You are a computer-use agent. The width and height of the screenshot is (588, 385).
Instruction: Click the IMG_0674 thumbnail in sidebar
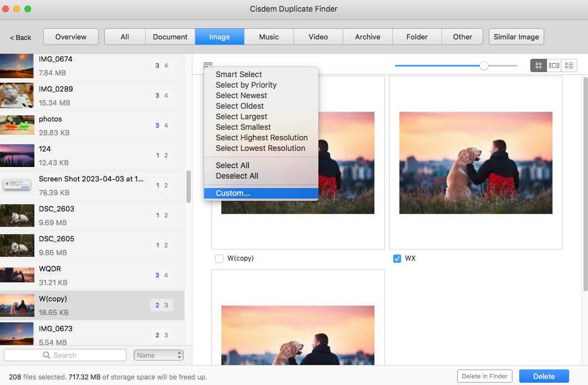pyautogui.click(x=17, y=65)
